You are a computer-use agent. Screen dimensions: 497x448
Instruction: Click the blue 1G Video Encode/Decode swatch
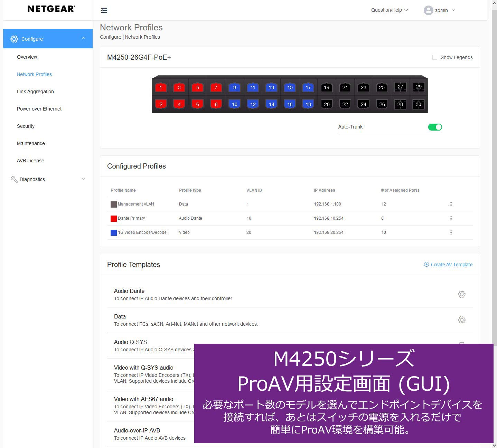click(x=113, y=233)
